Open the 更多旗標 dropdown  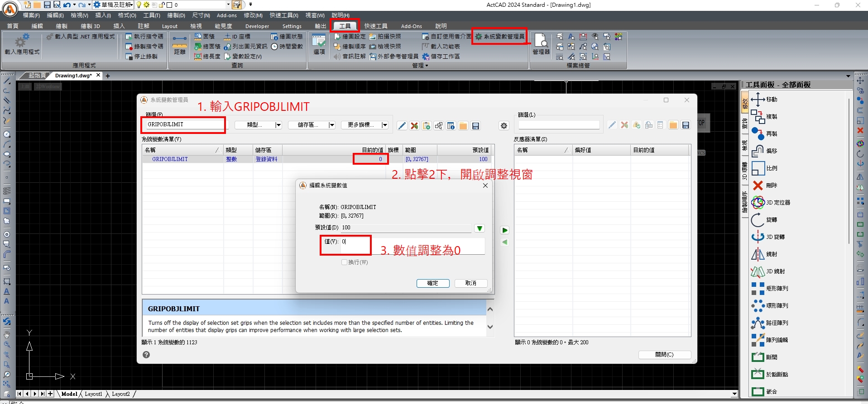click(x=384, y=125)
